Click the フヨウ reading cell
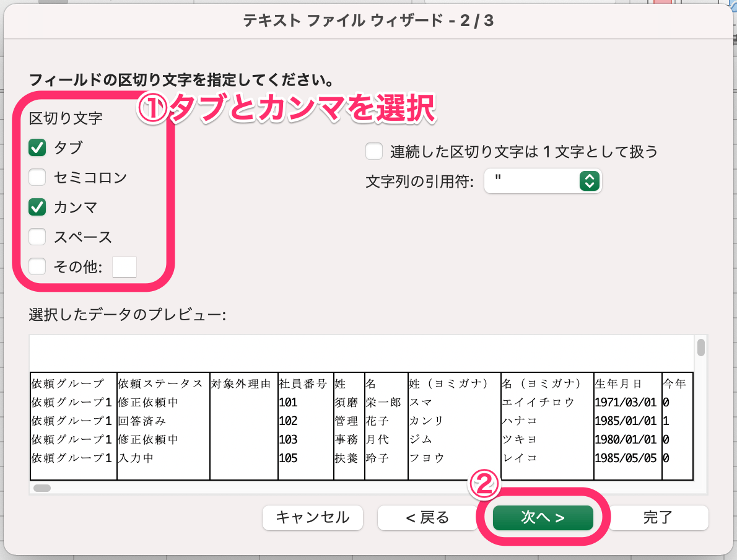This screenshot has width=737, height=560. click(426, 458)
